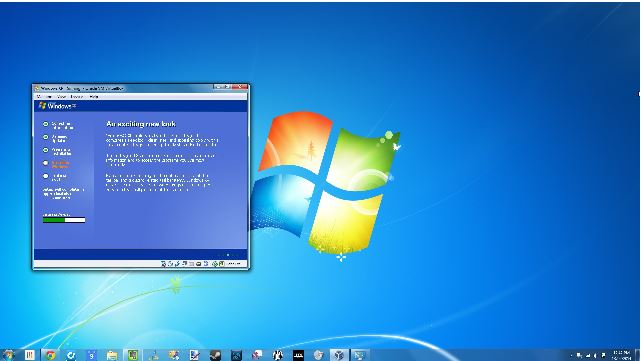Click the green setup progress bar

[64, 220]
